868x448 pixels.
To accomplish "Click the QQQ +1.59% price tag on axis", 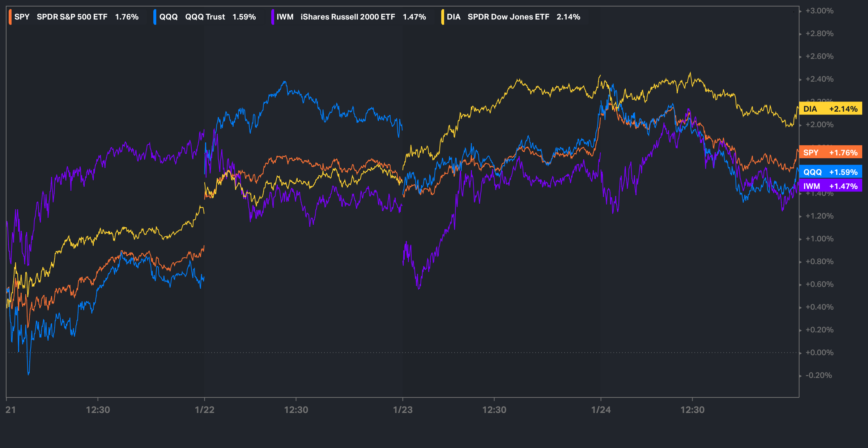I will click(x=830, y=172).
